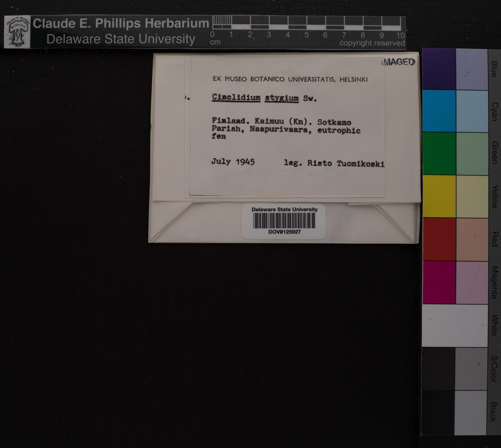Click the barcode on the specimen packet
501x448 pixels.
284,221
